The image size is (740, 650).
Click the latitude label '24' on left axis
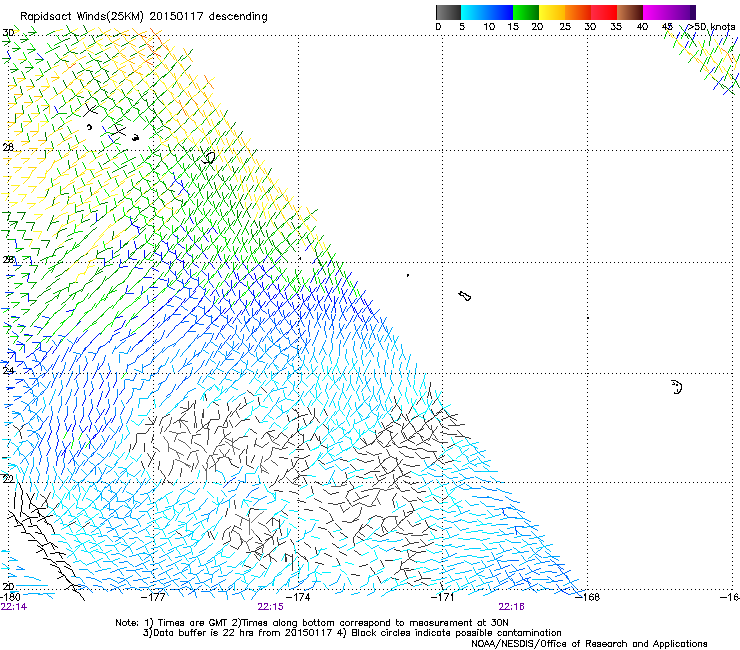[8, 370]
